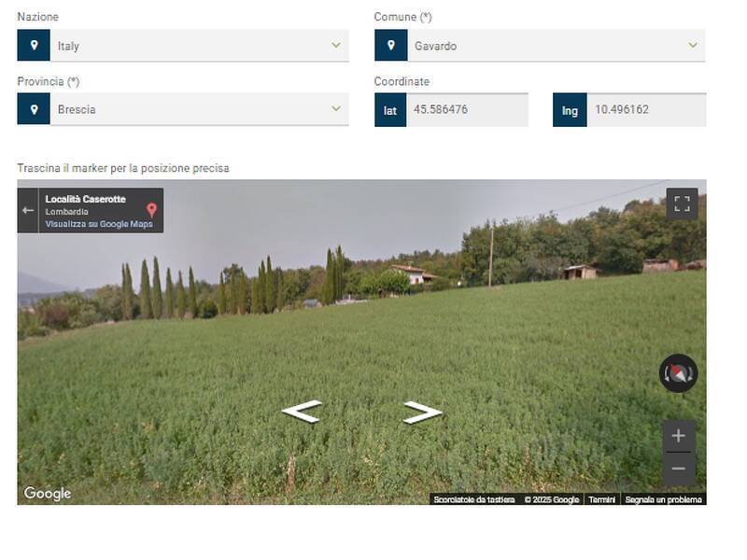The image size is (747, 560).
Task: Move left with Street View arrow
Action: coord(302,412)
